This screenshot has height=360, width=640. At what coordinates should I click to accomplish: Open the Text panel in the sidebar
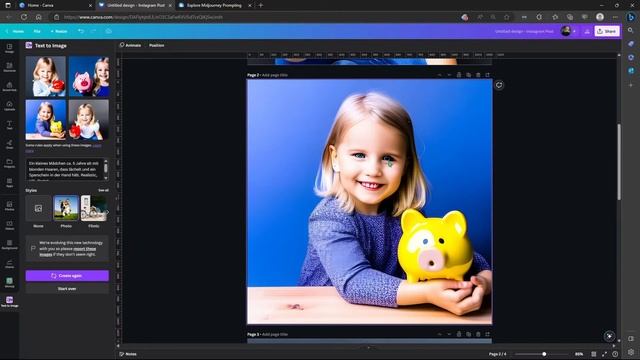click(x=9, y=125)
